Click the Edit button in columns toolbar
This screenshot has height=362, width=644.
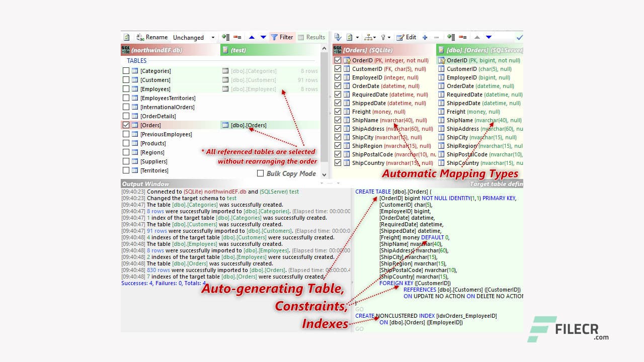point(407,37)
